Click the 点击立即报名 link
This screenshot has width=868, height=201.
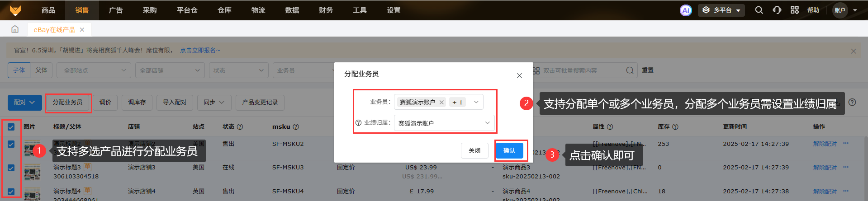point(200,50)
